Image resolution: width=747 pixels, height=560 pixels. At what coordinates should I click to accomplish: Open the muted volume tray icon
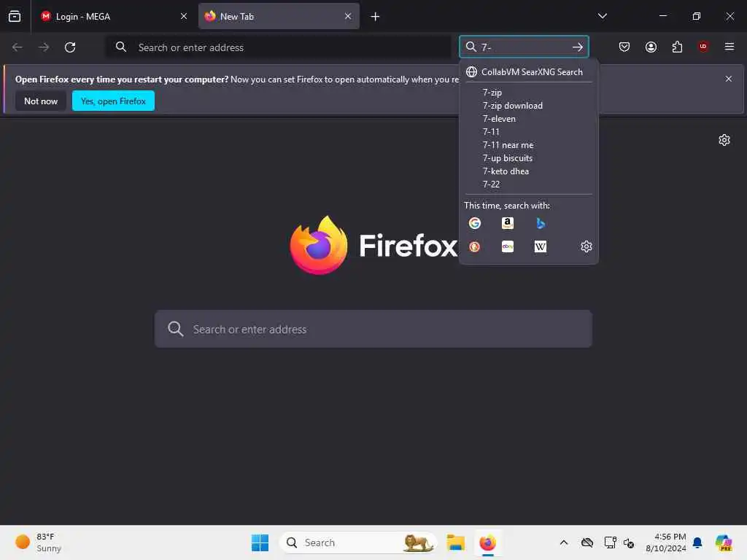point(628,542)
